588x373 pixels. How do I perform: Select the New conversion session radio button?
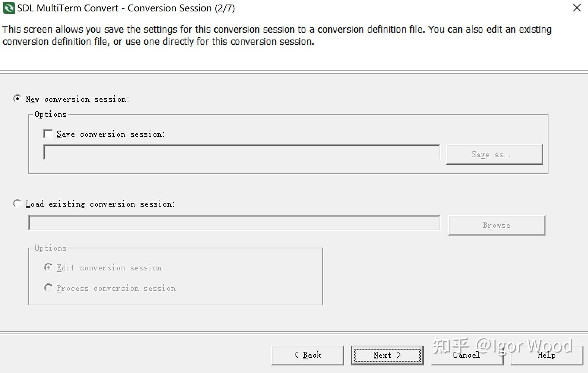click(17, 99)
